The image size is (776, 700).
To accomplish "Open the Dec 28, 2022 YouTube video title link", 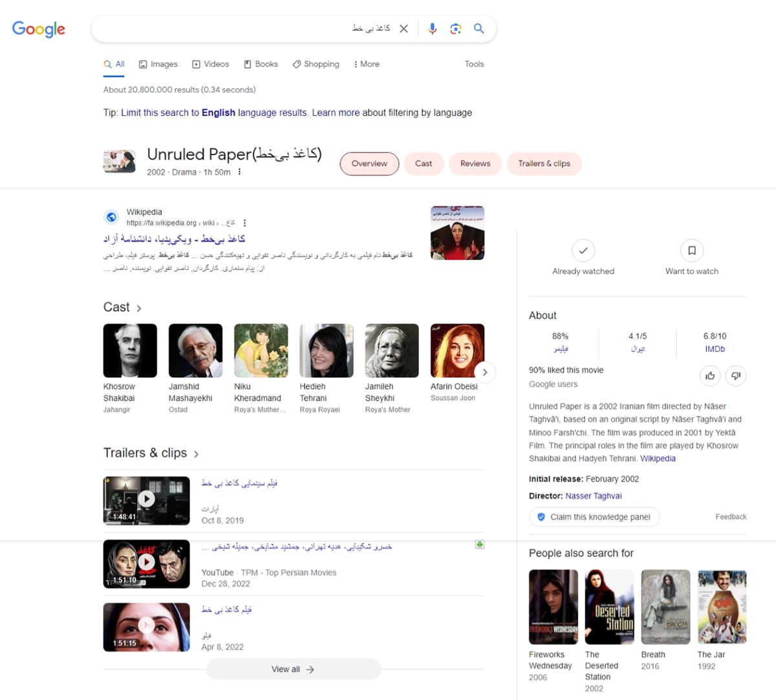I will click(297, 547).
